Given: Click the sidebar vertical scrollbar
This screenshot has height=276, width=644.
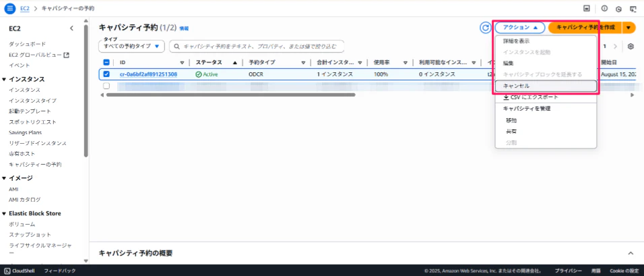Looking at the screenshot, I should (x=86, y=90).
